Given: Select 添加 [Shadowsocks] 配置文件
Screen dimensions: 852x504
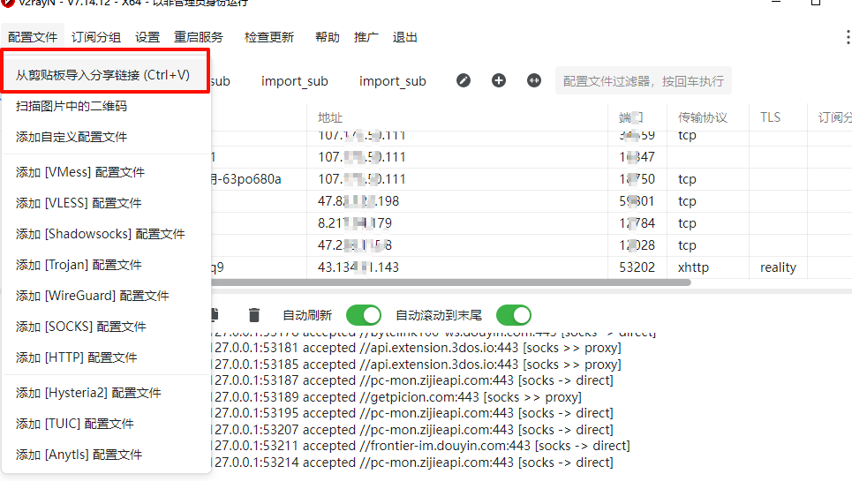Looking at the screenshot, I should tap(106, 234).
